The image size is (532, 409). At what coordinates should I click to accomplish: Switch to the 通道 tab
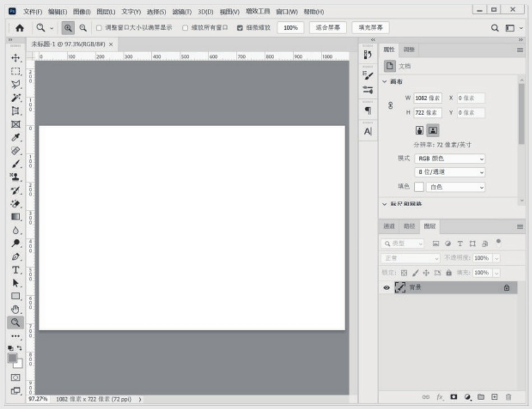389,226
